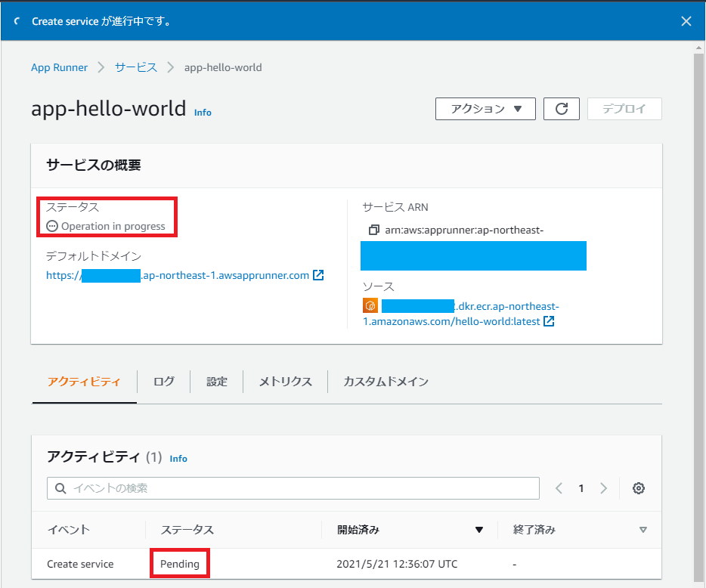Image resolution: width=706 pixels, height=588 pixels.
Task: Click the orange ECR source icon
Action: (370, 305)
